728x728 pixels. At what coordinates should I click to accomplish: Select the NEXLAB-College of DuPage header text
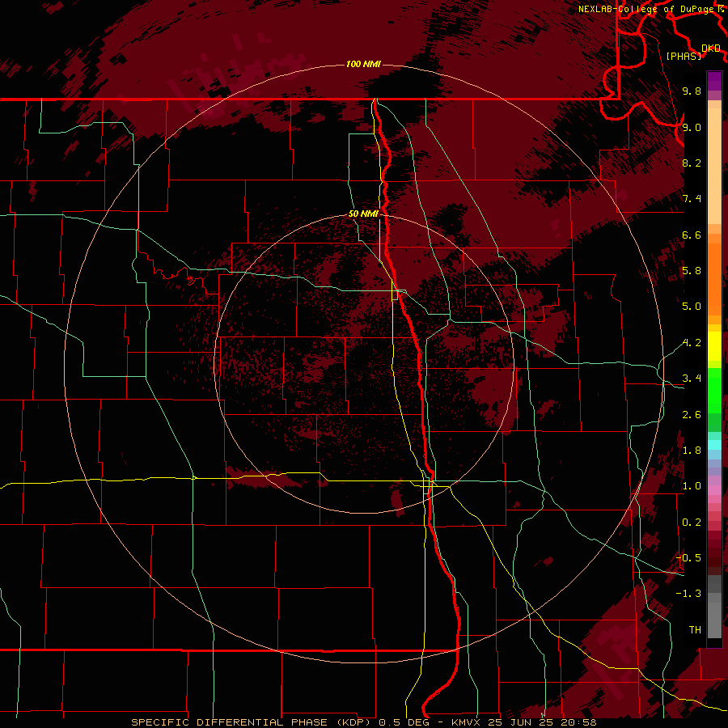pyautogui.click(x=645, y=9)
